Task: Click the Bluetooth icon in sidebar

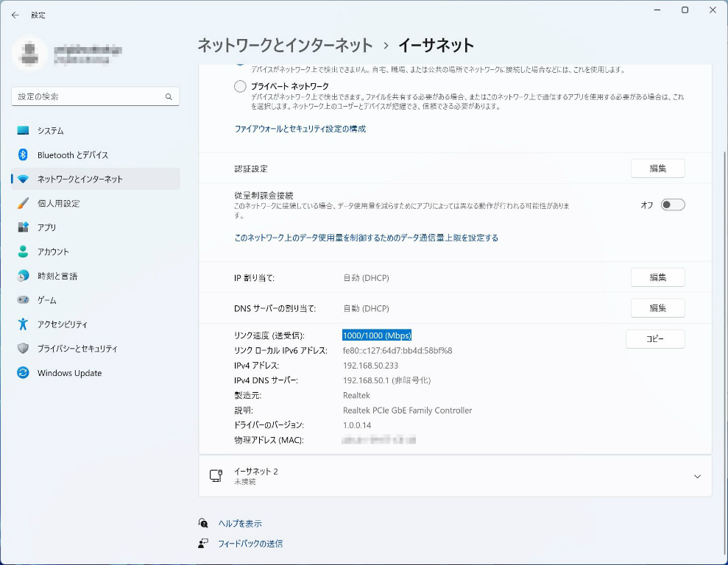Action: 23,155
